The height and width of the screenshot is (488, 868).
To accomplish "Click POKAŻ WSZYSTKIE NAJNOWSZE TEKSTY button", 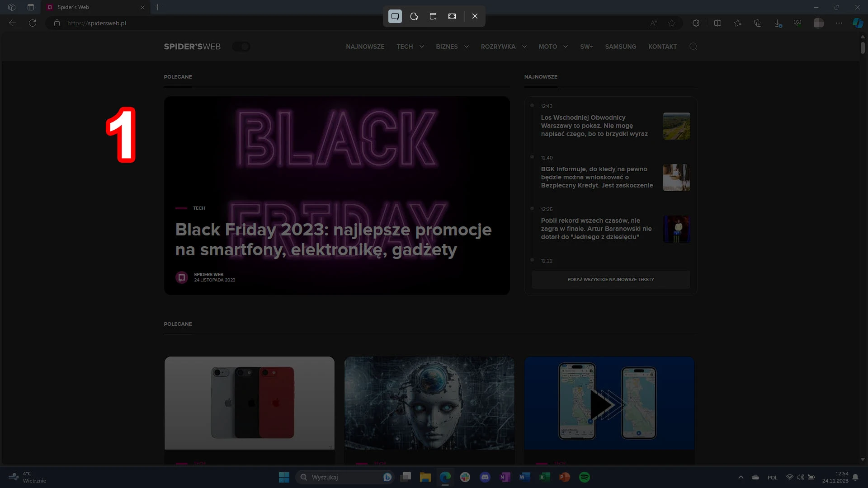I will pos(611,280).
